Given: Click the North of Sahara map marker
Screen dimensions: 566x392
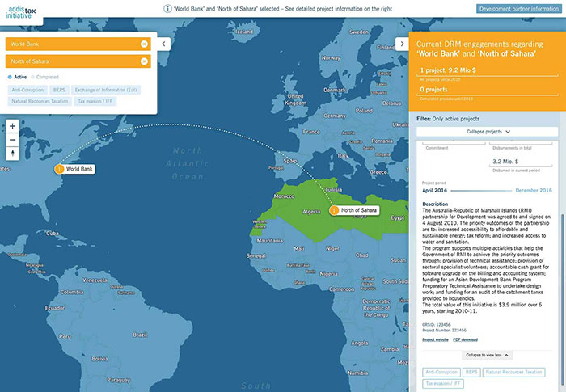Looking at the screenshot, I should [x=334, y=210].
